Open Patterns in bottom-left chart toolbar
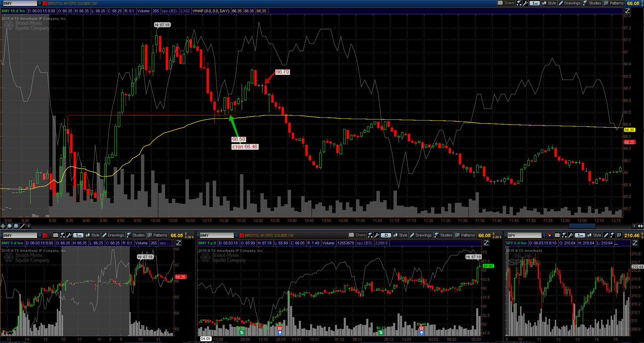This screenshot has height=343, width=644. click(157, 235)
